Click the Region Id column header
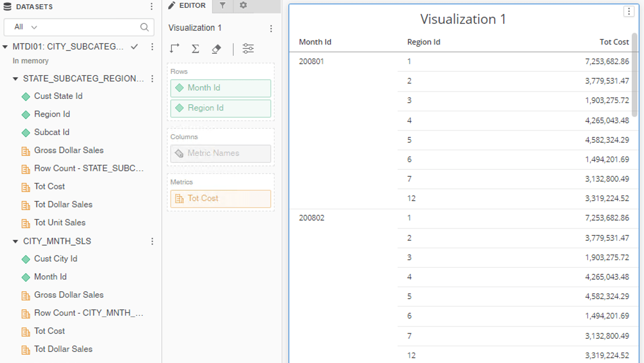This screenshot has width=644, height=363. (423, 42)
